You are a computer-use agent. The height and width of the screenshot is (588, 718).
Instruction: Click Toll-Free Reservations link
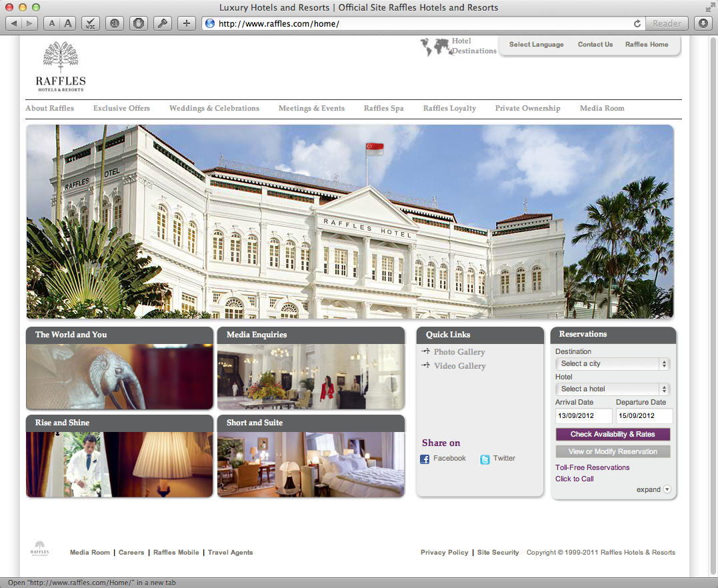(592, 467)
